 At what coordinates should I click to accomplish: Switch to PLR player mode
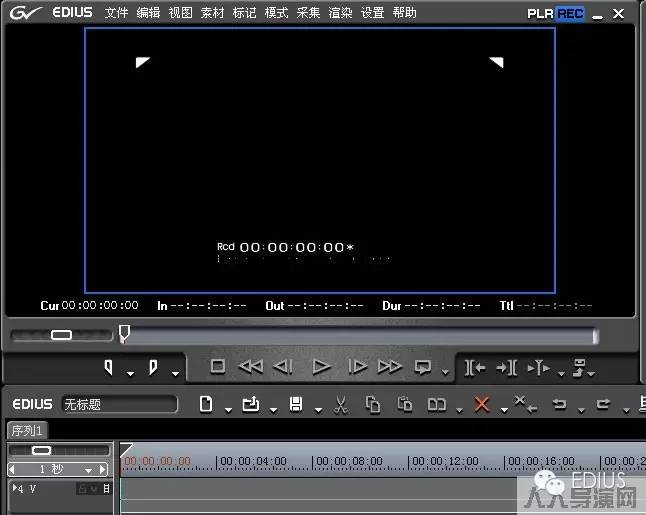540,13
